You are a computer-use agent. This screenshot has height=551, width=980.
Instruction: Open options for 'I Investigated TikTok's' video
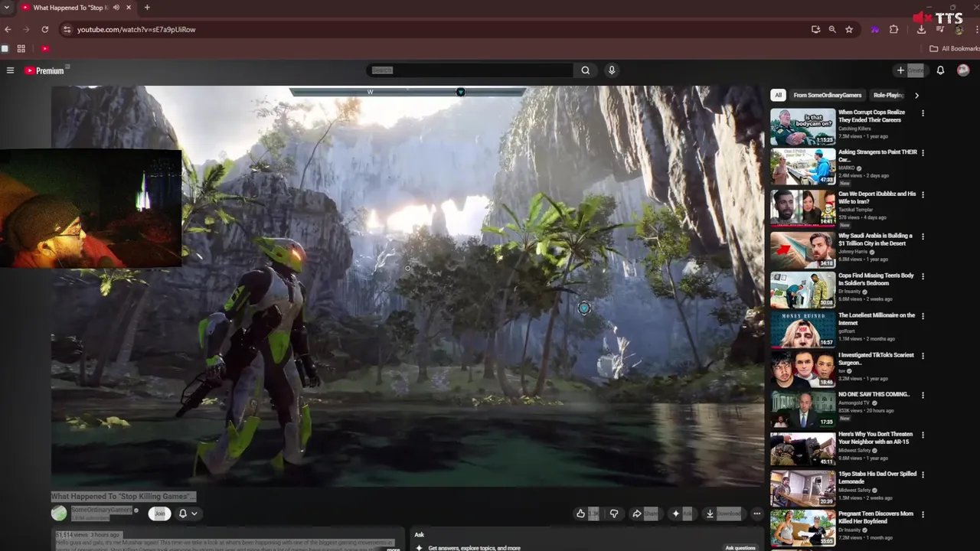click(923, 356)
